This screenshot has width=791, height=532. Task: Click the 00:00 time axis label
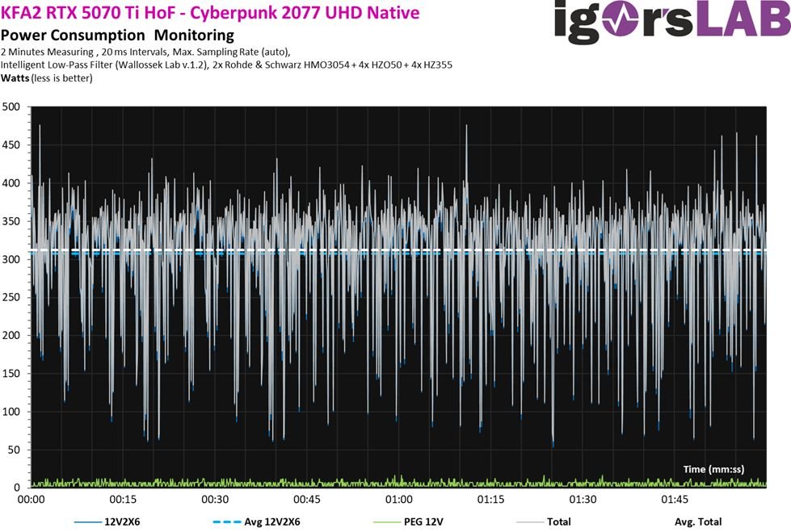[32, 500]
